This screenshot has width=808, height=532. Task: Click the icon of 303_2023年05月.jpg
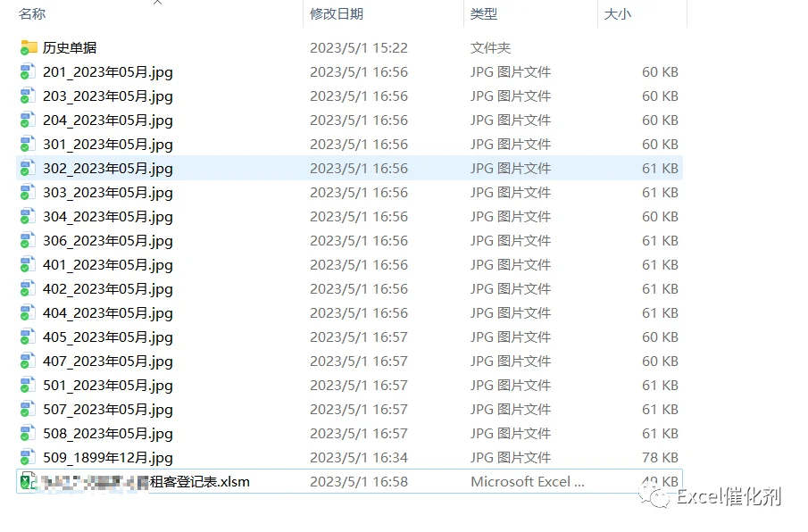coord(28,193)
